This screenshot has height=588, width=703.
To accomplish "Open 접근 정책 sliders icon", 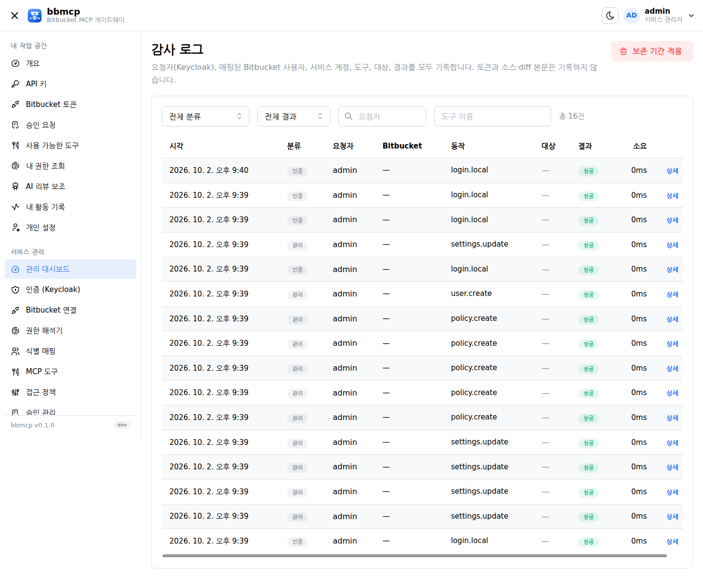I will click(16, 392).
